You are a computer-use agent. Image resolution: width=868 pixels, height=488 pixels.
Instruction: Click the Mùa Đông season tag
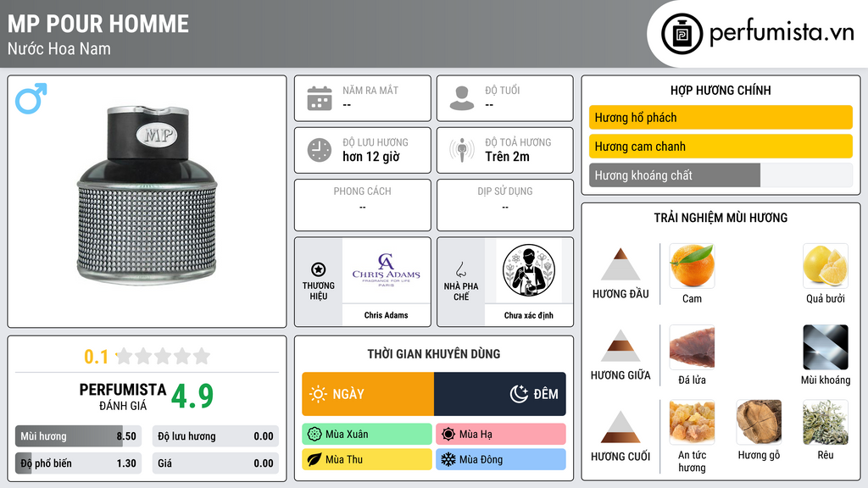click(x=501, y=459)
